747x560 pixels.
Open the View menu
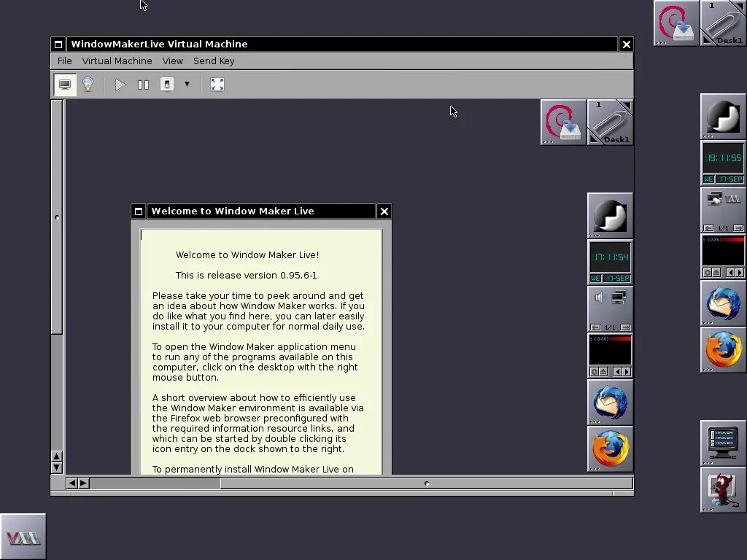click(172, 61)
